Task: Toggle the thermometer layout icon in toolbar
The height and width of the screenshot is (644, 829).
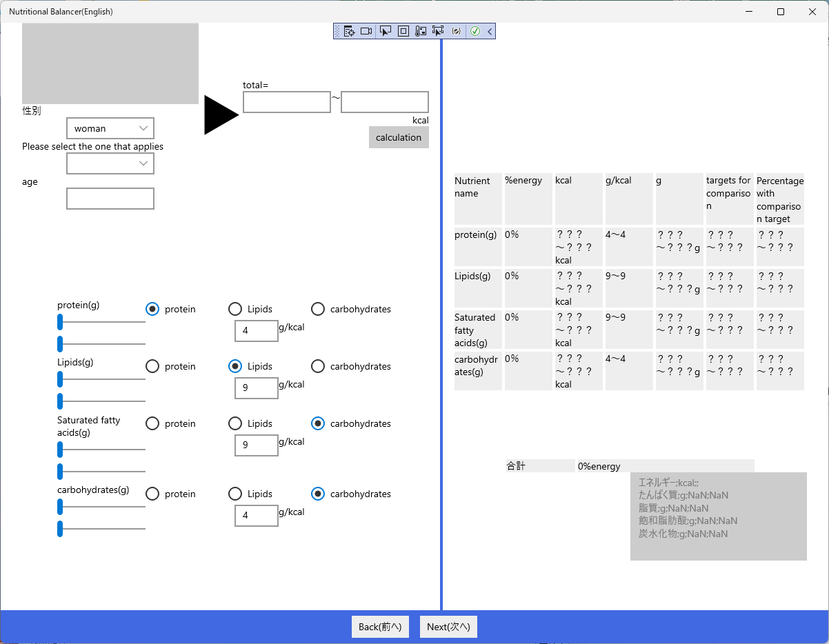Action: [x=421, y=31]
